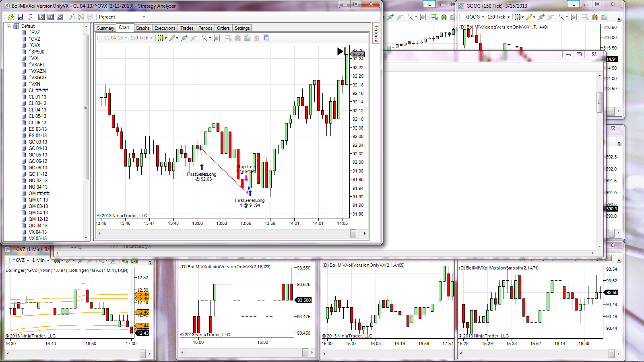Image resolution: width=644 pixels, height=362 pixels.
Task: Click the FirstSeriesLong 1 @ 92.03 entry label
Action: [x=202, y=177]
